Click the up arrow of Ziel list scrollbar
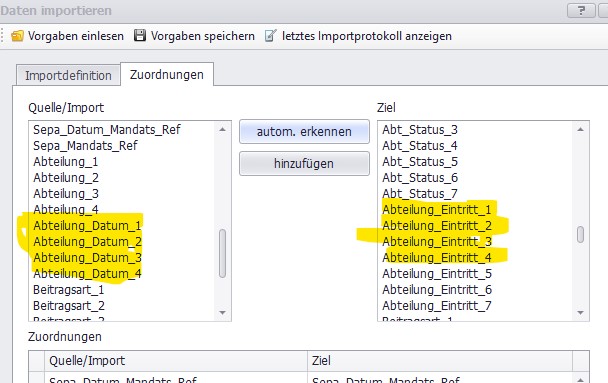 pyautogui.click(x=580, y=129)
